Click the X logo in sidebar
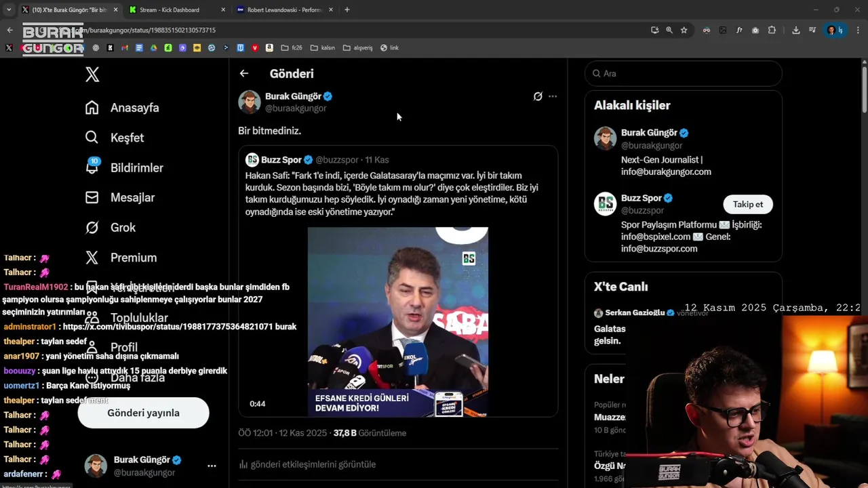This screenshot has width=868, height=488. coord(92,75)
